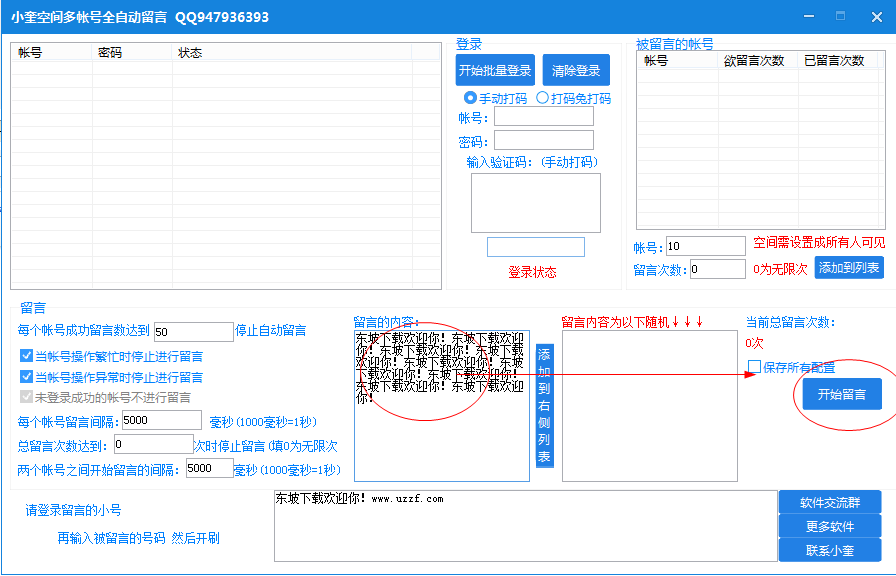
Task: Click the 欲留言次数 column header
Action: coord(757,61)
